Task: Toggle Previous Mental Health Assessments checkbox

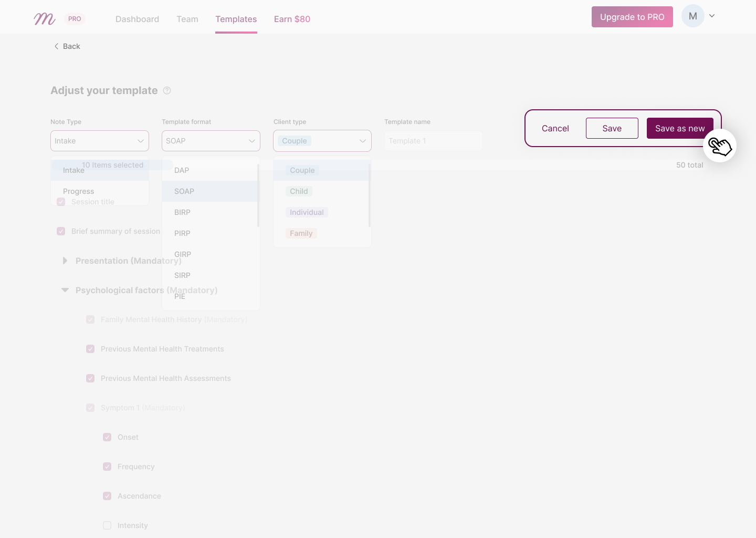Action: tap(90, 378)
